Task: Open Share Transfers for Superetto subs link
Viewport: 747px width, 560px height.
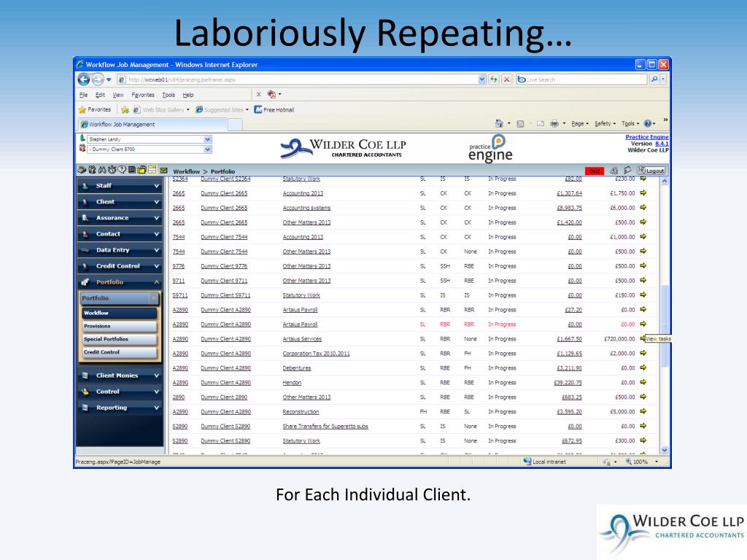Action: click(x=325, y=426)
